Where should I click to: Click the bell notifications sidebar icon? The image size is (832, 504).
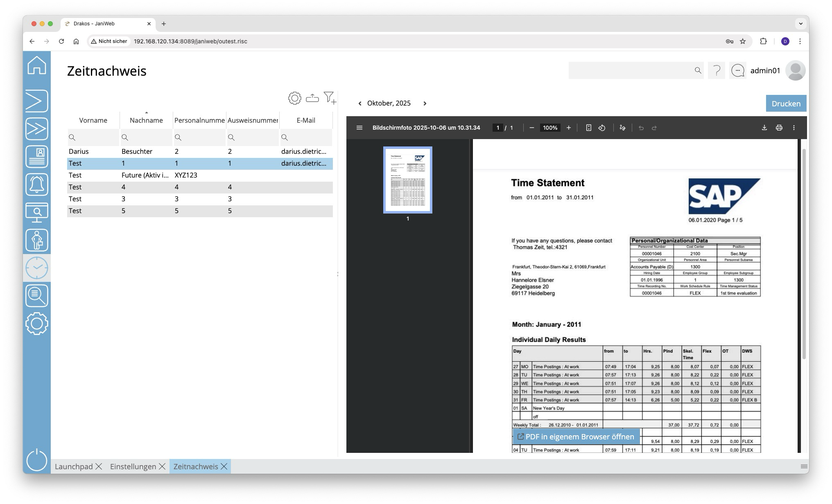37,184
